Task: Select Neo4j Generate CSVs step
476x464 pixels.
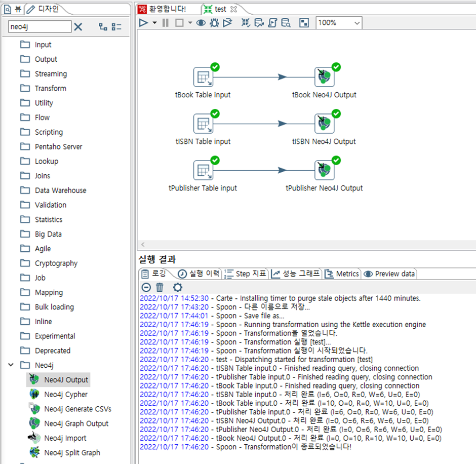Action: point(70,409)
